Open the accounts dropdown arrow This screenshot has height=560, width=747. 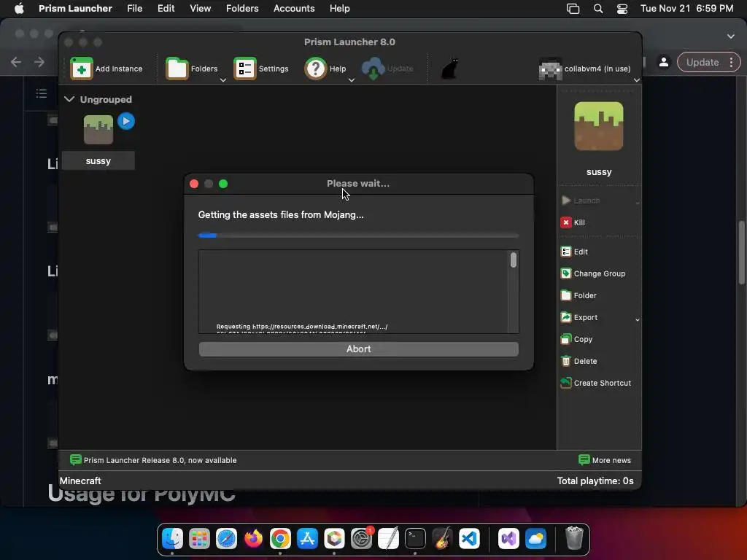click(637, 80)
